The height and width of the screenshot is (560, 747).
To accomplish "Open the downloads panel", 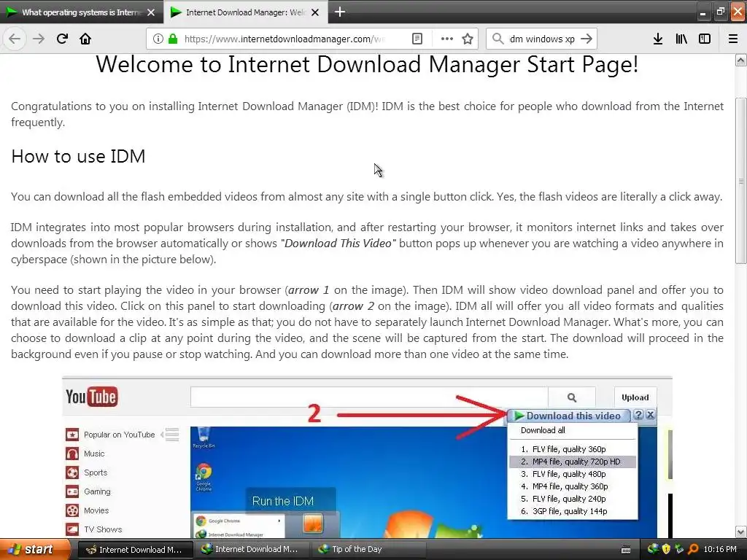I will 658,39.
